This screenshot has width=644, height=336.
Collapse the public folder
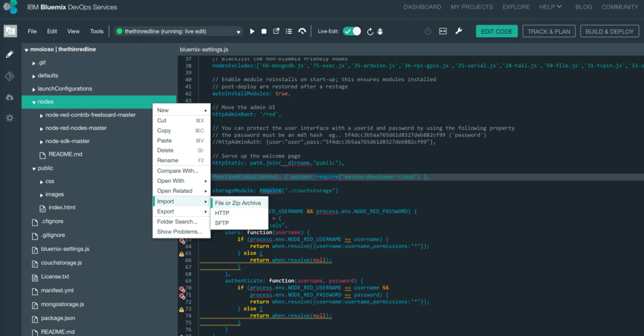pyautogui.click(x=34, y=168)
